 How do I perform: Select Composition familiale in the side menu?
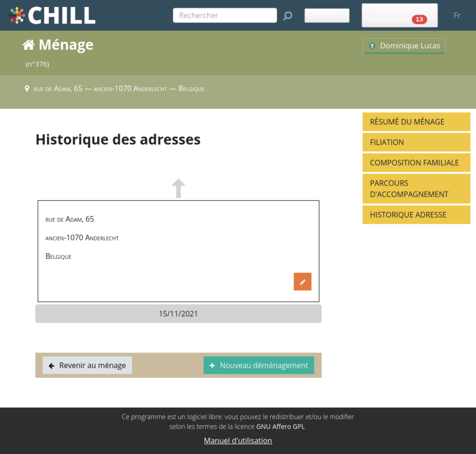(416, 163)
